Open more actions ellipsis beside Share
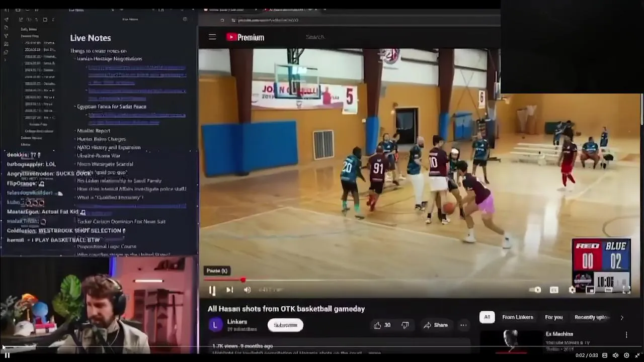Screen dimensions: 644x362 coord(463,325)
